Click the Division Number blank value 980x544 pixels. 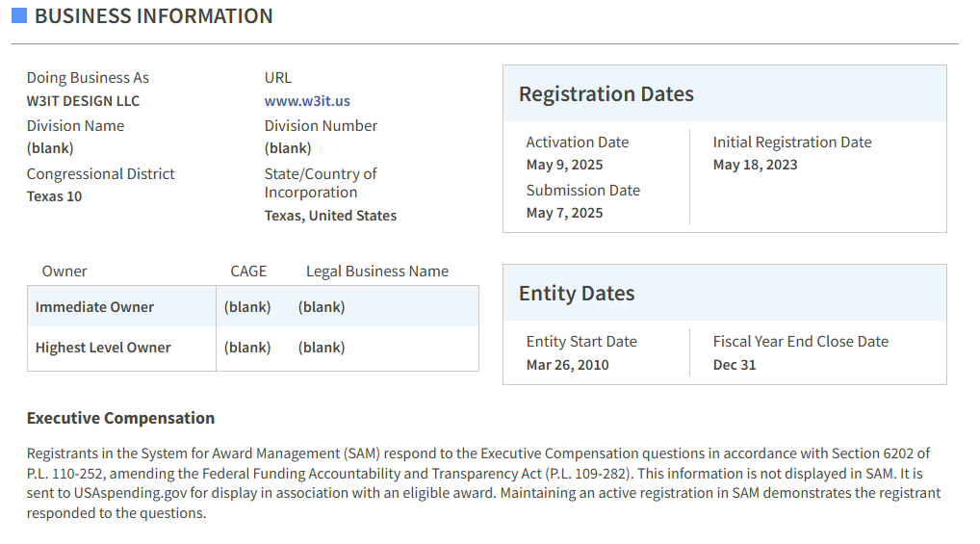pos(288,149)
